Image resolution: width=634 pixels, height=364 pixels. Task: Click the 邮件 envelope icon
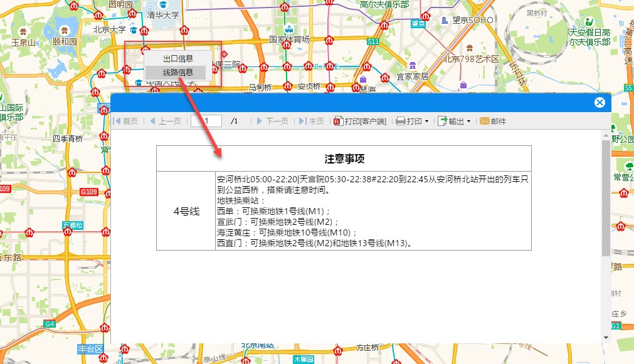click(484, 121)
